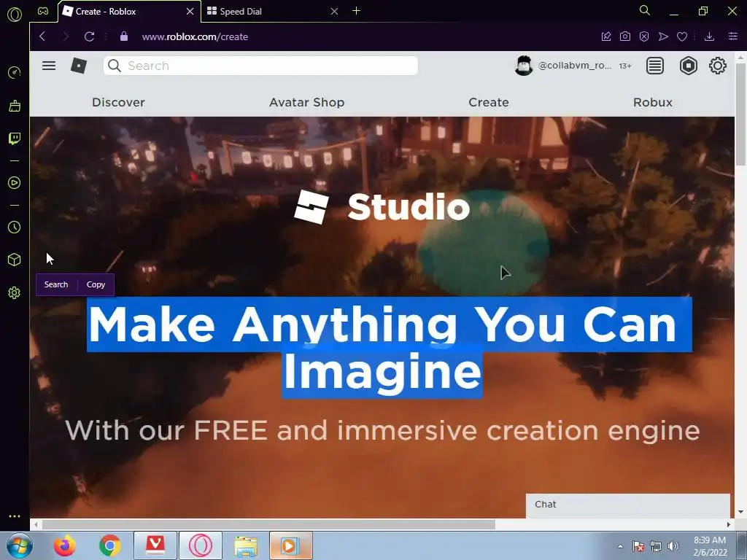Open sidebar Settings gear icon

tap(15, 293)
